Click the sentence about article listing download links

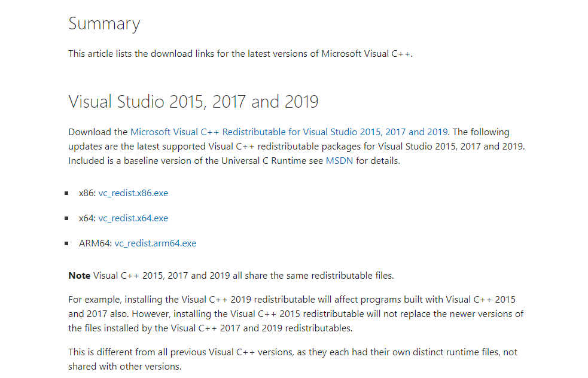pos(240,54)
